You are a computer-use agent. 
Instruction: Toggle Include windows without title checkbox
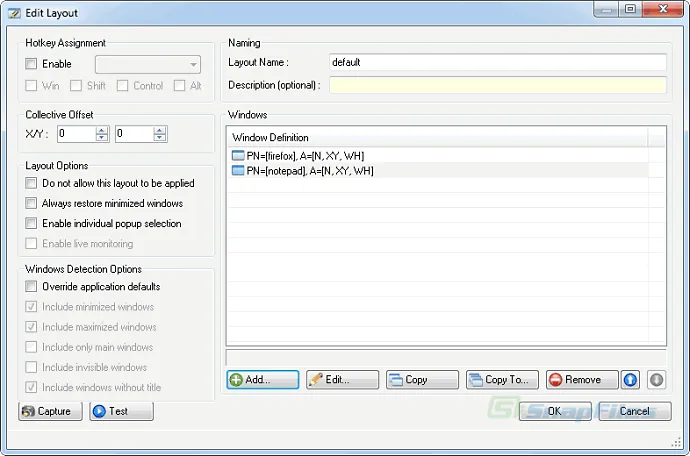[31, 387]
